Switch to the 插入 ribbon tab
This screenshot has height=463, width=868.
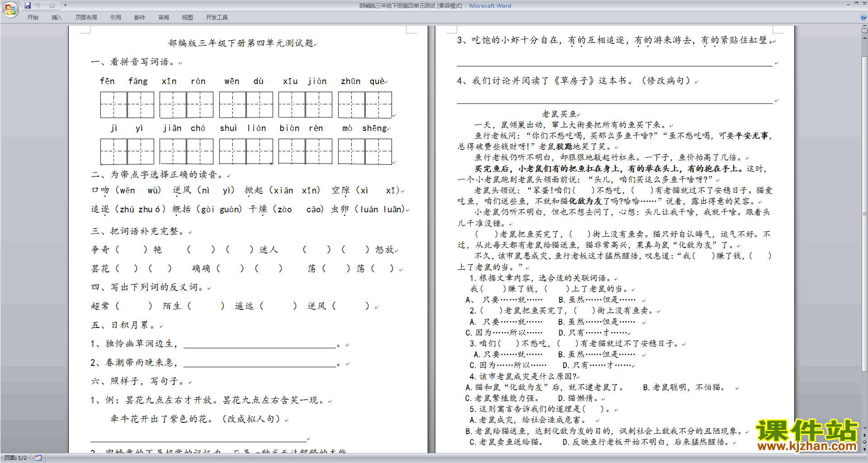[x=57, y=17]
